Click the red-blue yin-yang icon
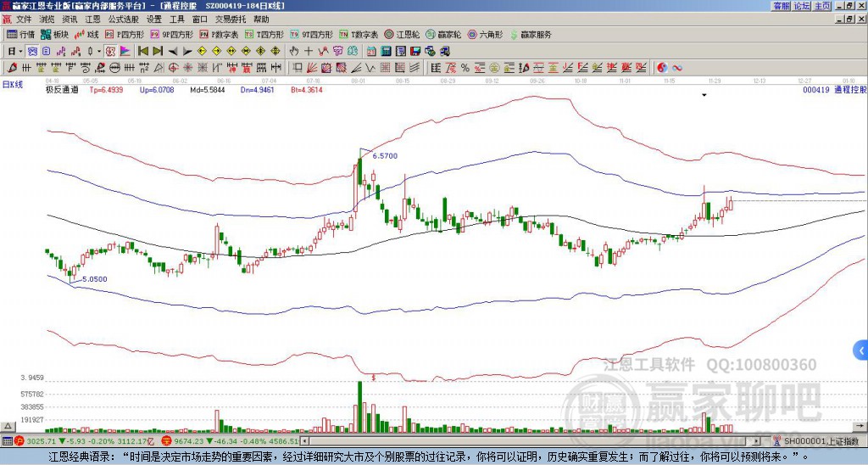 [x=662, y=68]
